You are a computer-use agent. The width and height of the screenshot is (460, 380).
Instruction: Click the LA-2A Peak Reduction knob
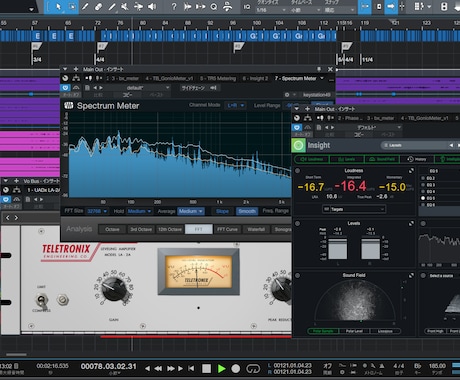click(x=282, y=288)
